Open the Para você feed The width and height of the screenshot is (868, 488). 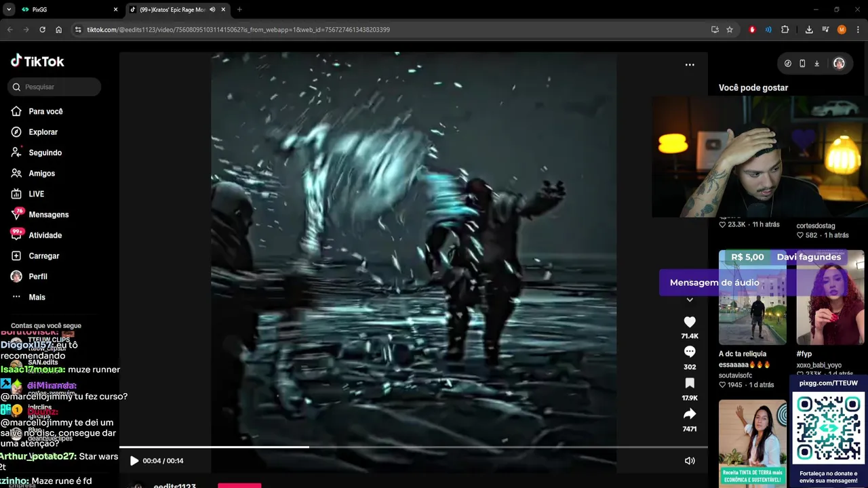[x=37, y=111]
